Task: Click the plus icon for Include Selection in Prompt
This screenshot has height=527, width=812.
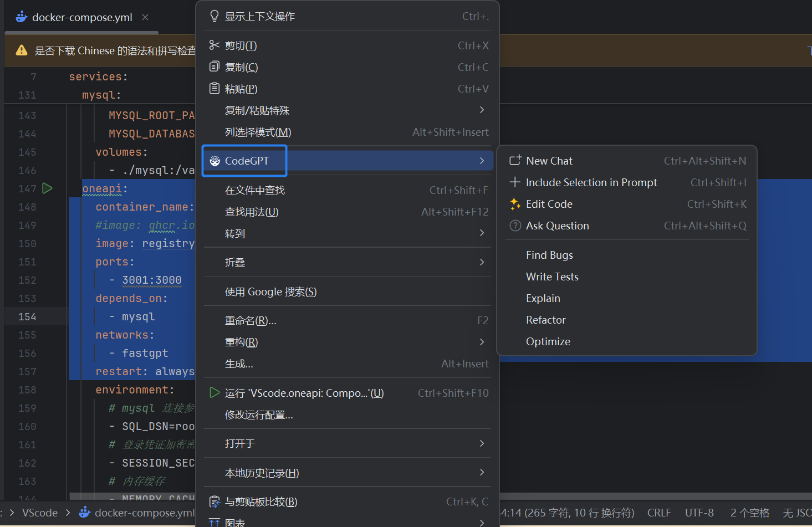Action: 515,182
